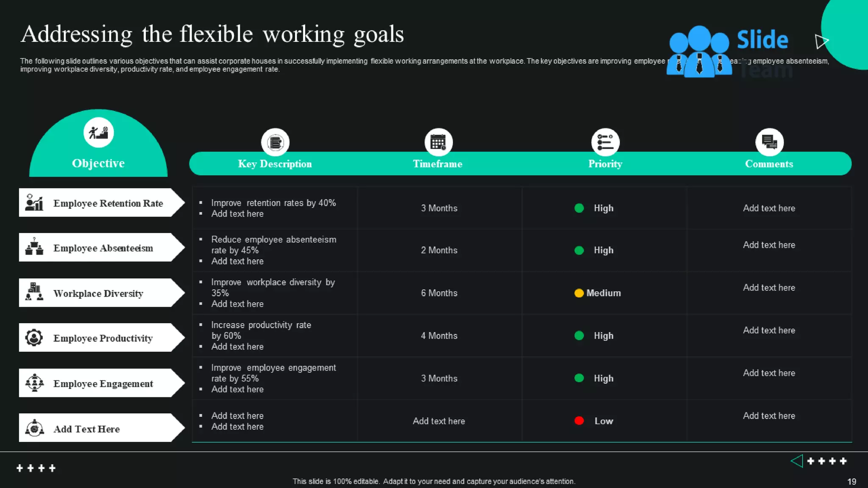
Task: Click the '100% editable' footer note
Action: (434, 482)
